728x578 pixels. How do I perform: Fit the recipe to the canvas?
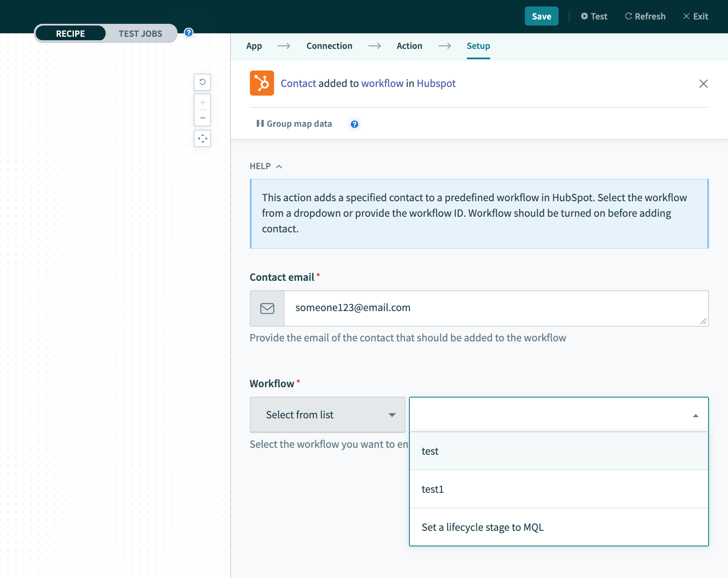click(x=202, y=138)
